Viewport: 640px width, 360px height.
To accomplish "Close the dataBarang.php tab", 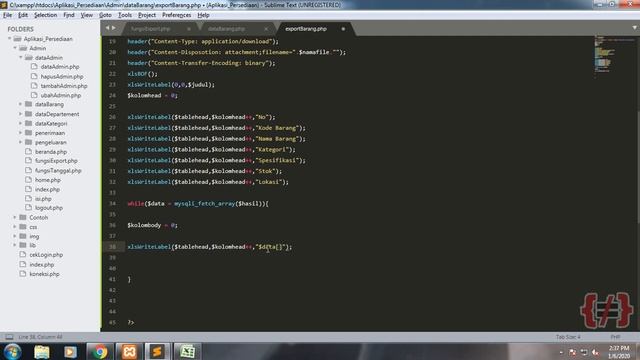I will [x=266, y=29].
